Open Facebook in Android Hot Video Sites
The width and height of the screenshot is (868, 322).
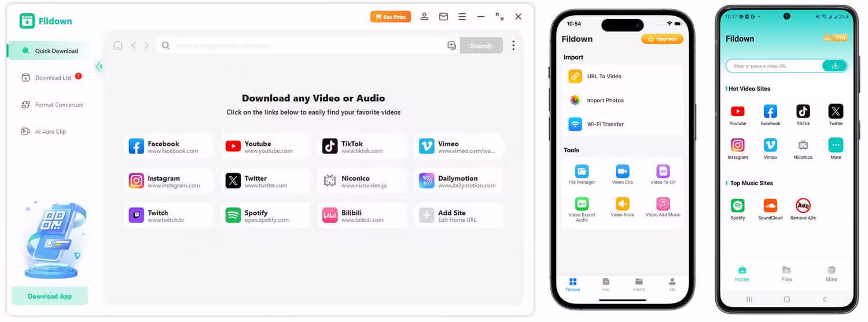pyautogui.click(x=770, y=115)
